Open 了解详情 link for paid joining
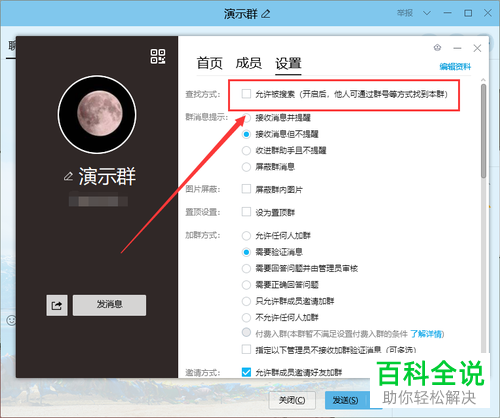The height and width of the screenshot is (418, 500). [427, 334]
